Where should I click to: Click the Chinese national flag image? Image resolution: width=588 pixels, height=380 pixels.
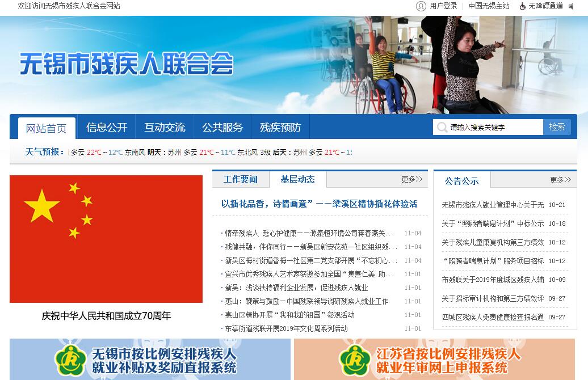coord(106,239)
